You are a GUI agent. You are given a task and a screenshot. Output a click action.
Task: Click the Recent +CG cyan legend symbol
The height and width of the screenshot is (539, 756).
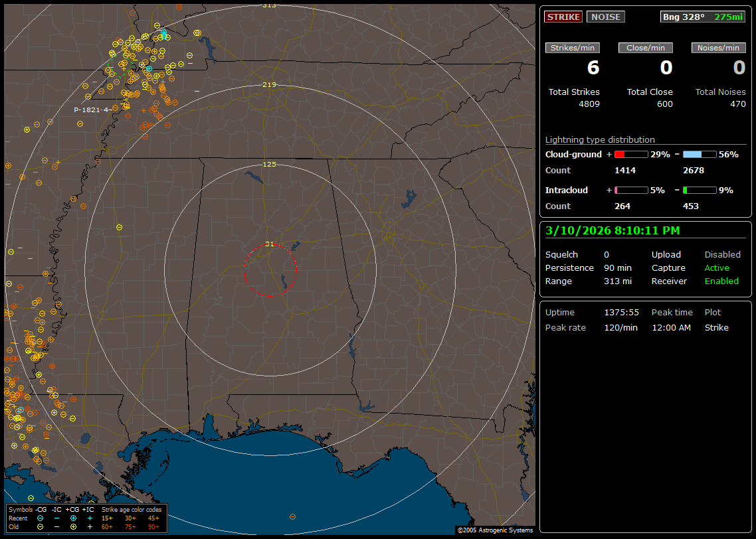click(x=73, y=518)
